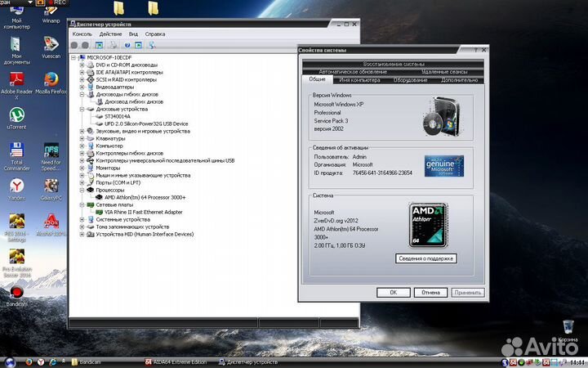Expand the Клавиатуры node
588x368 pixels.
(82, 138)
